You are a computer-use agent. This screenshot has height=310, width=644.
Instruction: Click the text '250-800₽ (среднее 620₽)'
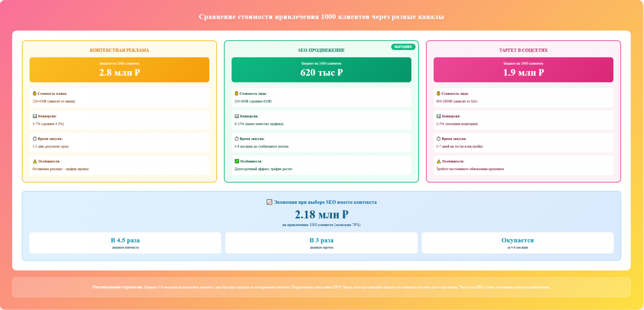click(253, 101)
